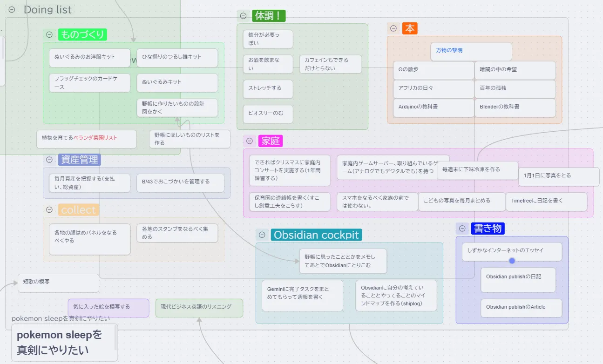
Task: Collapse the Doing list group
Action: tap(12, 9)
